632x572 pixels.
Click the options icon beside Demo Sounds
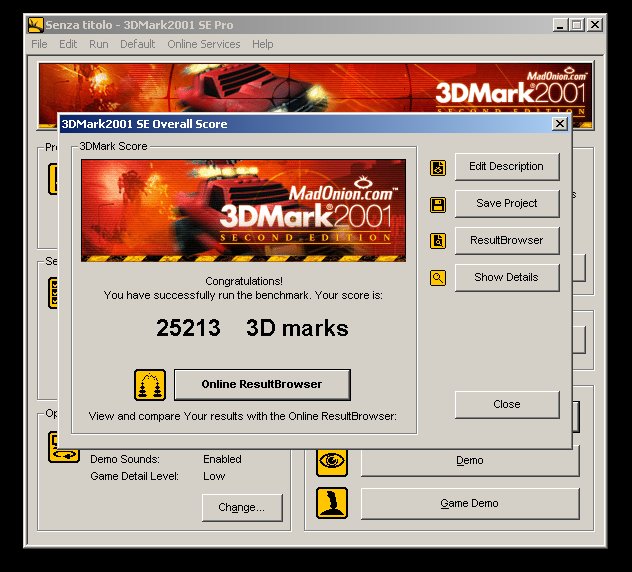pos(64,447)
